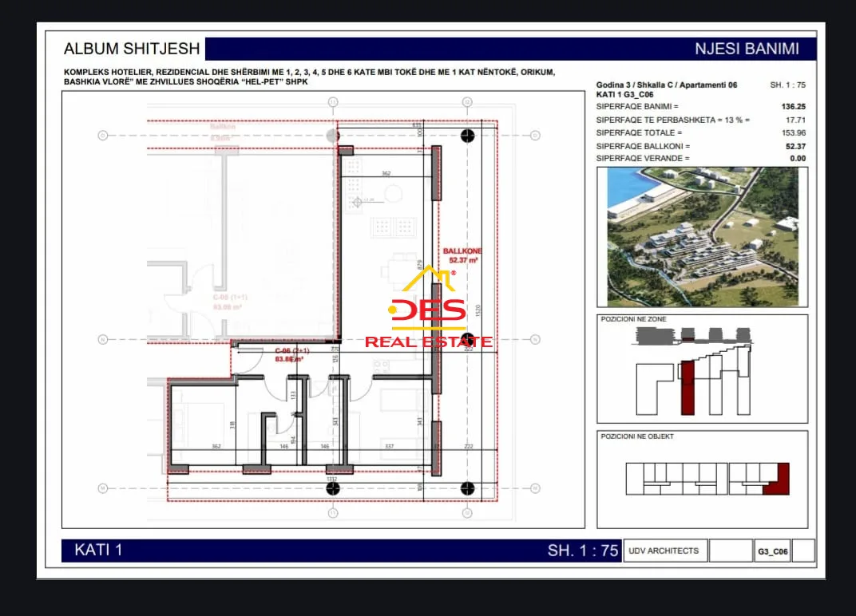This screenshot has height=616, width=856.
Task: Select the "KATI 1 G3_C06" line under Godina 3
Action: pyautogui.click(x=624, y=94)
